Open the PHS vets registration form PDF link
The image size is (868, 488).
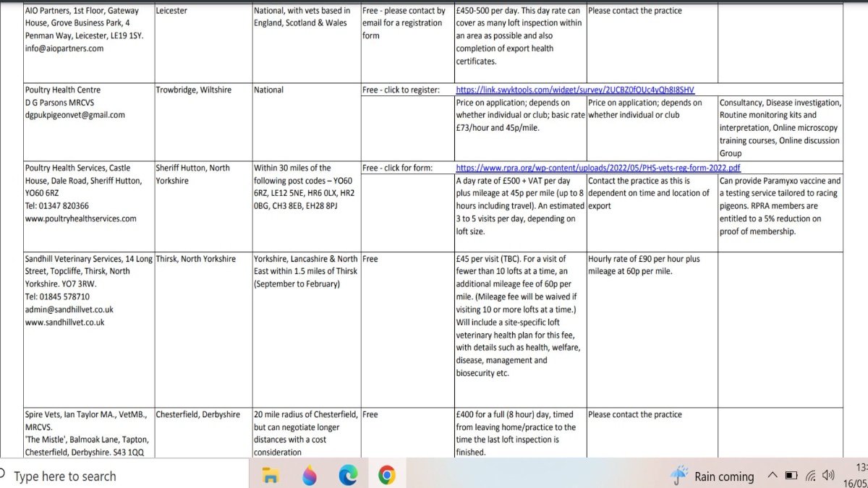click(x=598, y=168)
